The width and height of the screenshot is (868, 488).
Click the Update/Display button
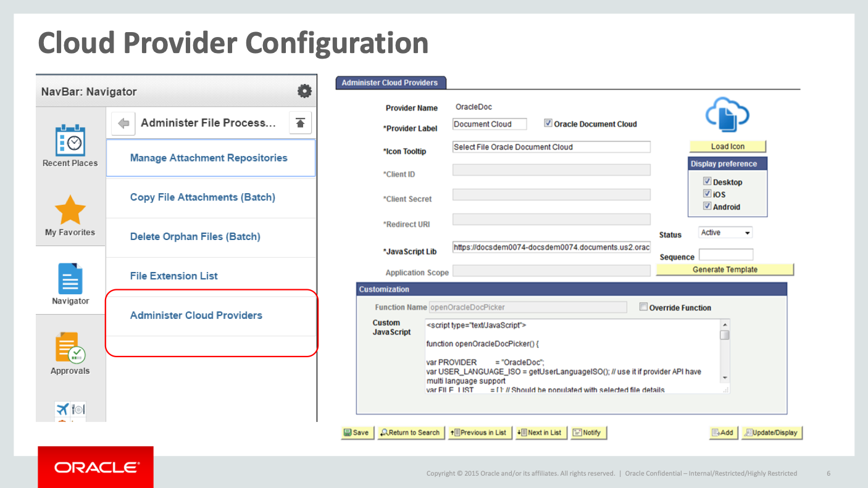(772, 432)
